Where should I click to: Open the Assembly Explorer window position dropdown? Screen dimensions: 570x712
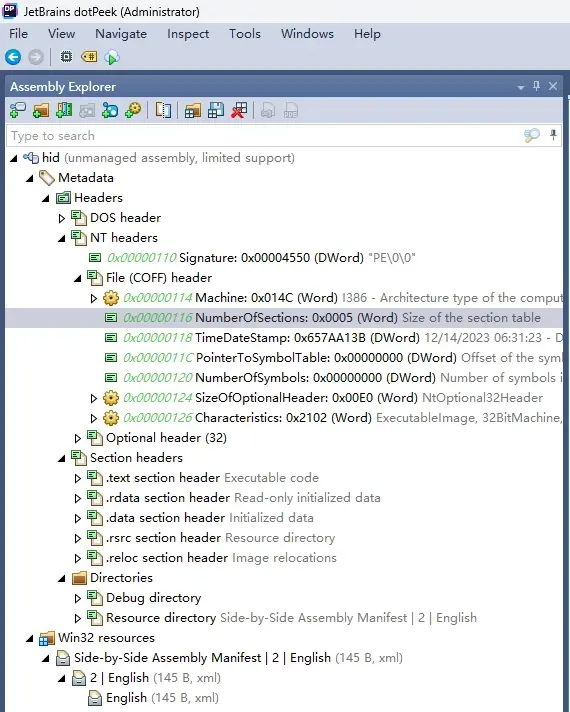coord(520,87)
